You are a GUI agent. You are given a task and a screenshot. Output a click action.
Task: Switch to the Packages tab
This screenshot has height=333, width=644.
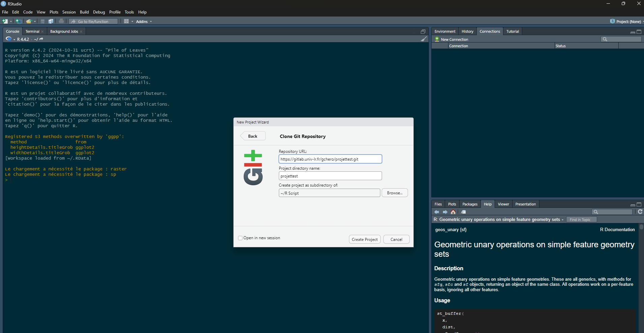(x=470, y=204)
